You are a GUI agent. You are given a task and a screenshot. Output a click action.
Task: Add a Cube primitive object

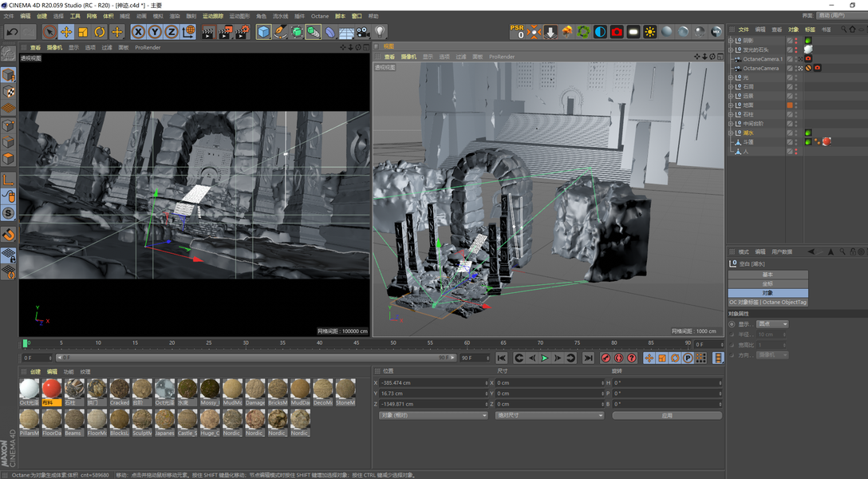point(263,32)
